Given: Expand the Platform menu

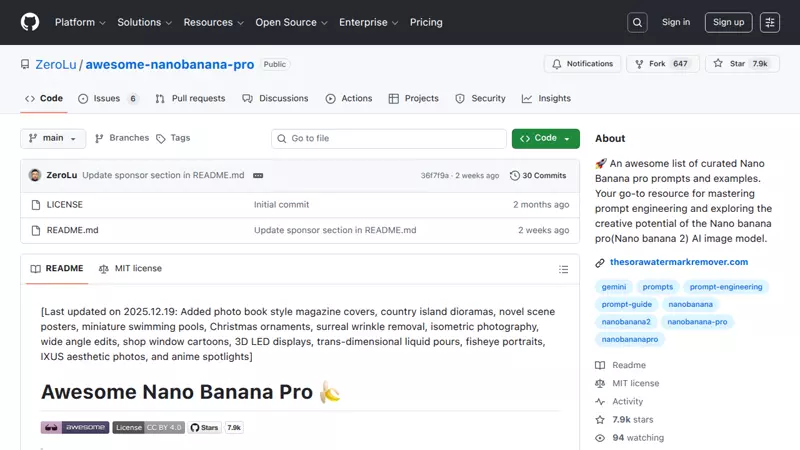Looking at the screenshot, I should (x=80, y=22).
